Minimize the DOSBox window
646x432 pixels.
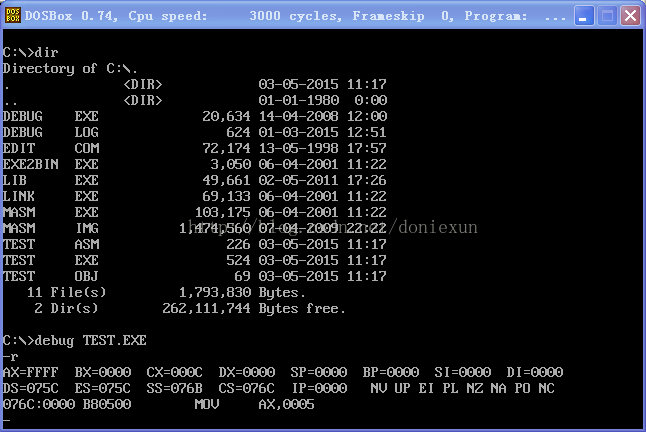click(584, 16)
